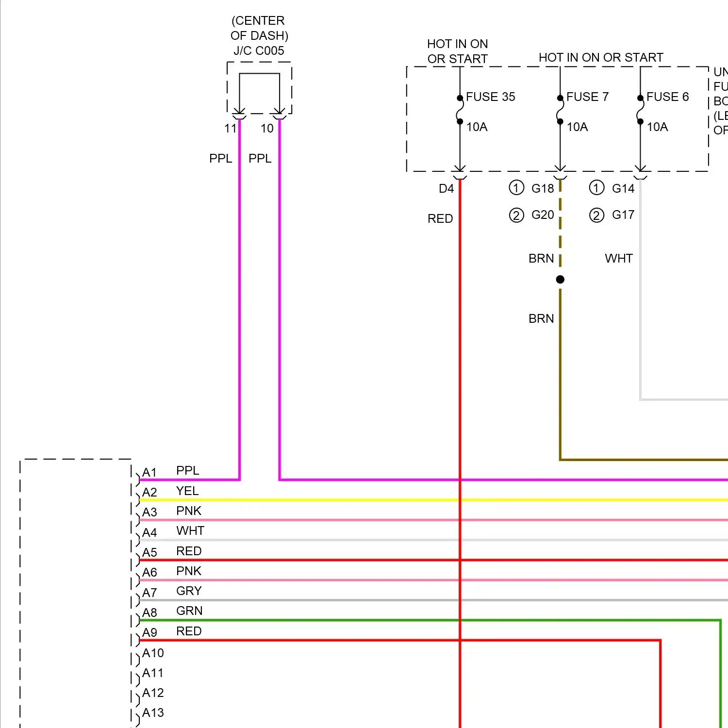Click the HOT IN ON OR START label above FUSE 7

[601, 58]
